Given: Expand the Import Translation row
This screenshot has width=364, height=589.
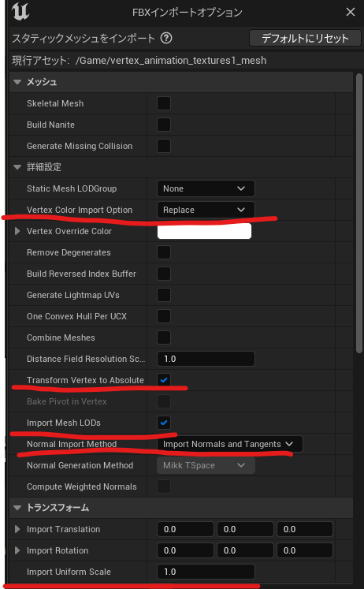Looking at the screenshot, I should (x=17, y=529).
